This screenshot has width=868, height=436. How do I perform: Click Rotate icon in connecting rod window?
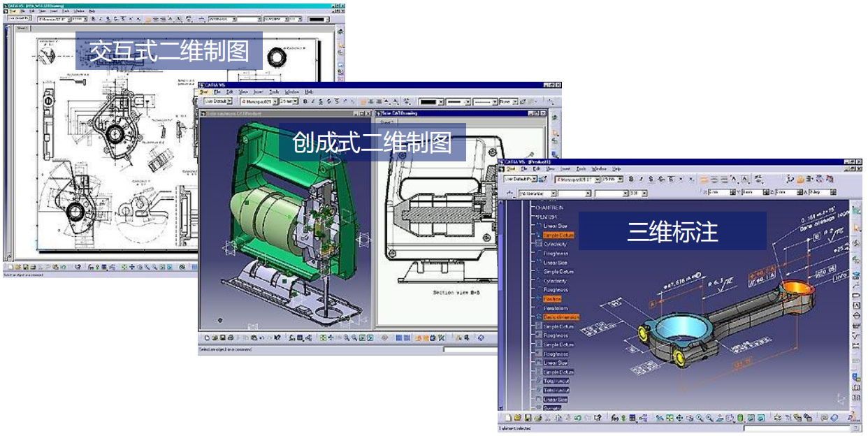pyautogui.click(x=689, y=419)
